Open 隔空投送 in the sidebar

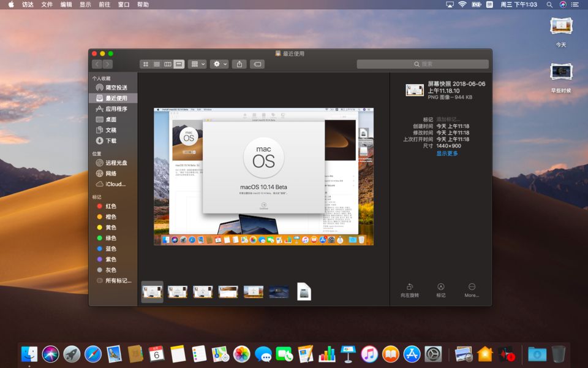coord(113,88)
